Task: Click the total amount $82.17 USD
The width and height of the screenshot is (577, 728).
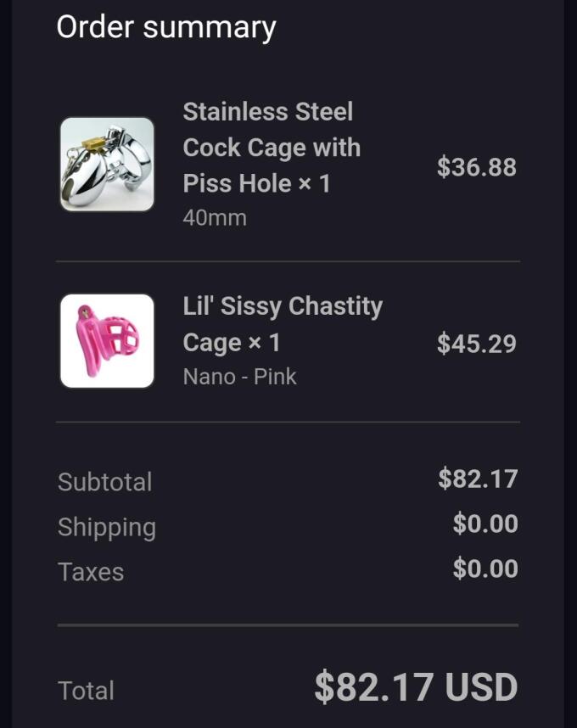Action: point(416,687)
